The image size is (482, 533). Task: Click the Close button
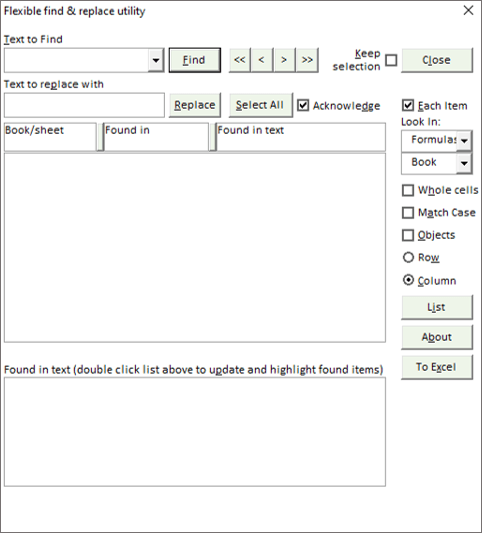[x=437, y=60]
